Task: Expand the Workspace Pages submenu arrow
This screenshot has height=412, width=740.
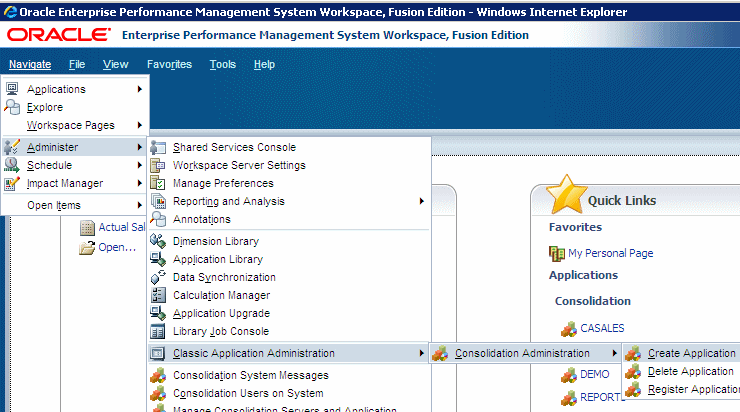Action: [140, 125]
